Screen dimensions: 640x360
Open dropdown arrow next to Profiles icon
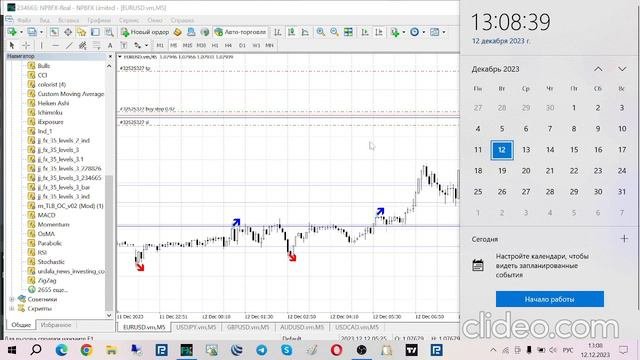coord(41,32)
